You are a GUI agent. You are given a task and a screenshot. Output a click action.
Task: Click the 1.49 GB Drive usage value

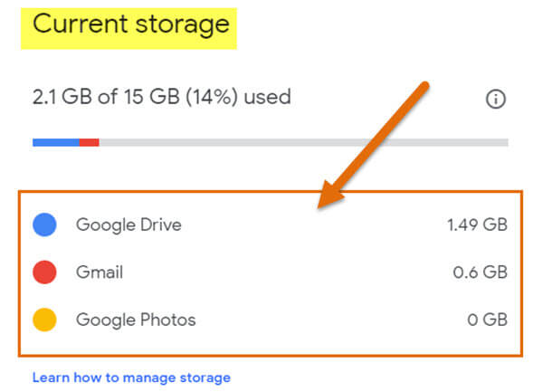tap(477, 225)
